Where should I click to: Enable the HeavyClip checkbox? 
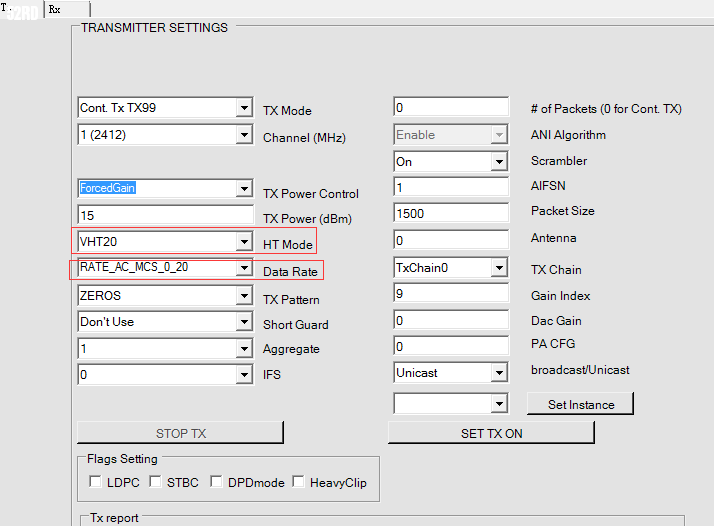click(x=299, y=482)
